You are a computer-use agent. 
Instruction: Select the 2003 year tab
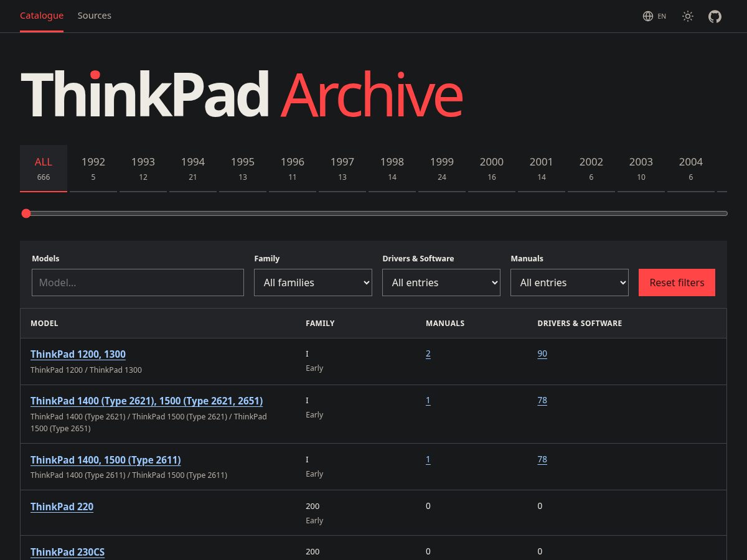pyautogui.click(x=641, y=169)
